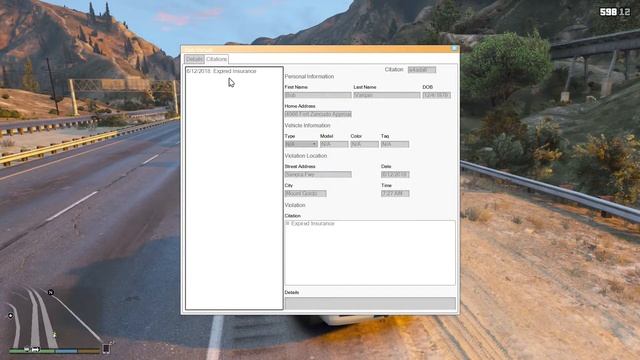
Task: Click the violation Time field
Action: [395, 193]
